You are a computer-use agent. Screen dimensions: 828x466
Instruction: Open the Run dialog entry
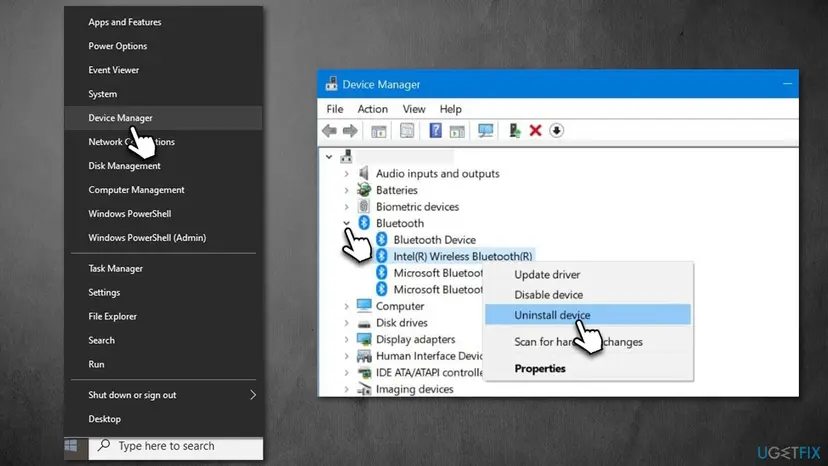tap(164, 364)
